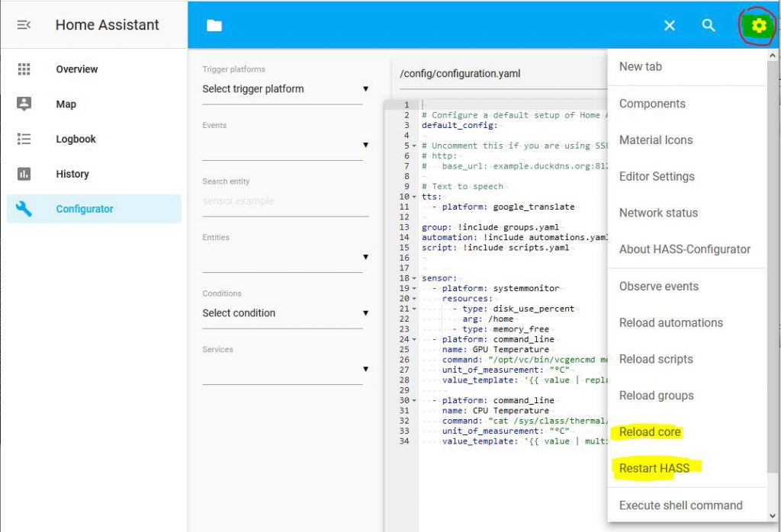Collapse the fold arrow at line 5
The image size is (781, 532).
(414, 146)
